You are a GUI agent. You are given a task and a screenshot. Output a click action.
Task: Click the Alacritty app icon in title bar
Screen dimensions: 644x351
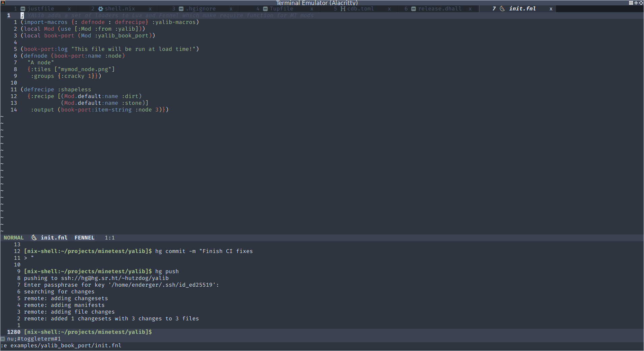(x=3, y=3)
